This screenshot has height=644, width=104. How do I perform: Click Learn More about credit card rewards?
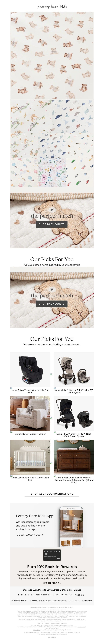pyautogui.click(x=52, y=583)
